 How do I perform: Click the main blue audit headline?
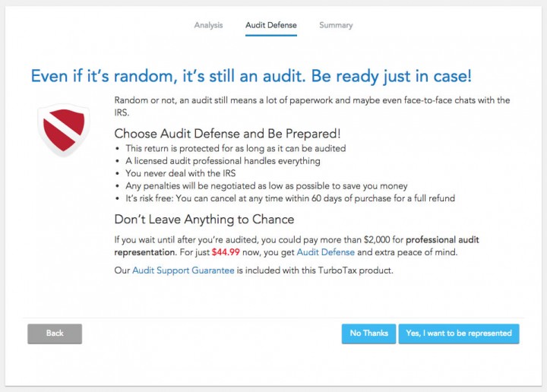point(251,76)
